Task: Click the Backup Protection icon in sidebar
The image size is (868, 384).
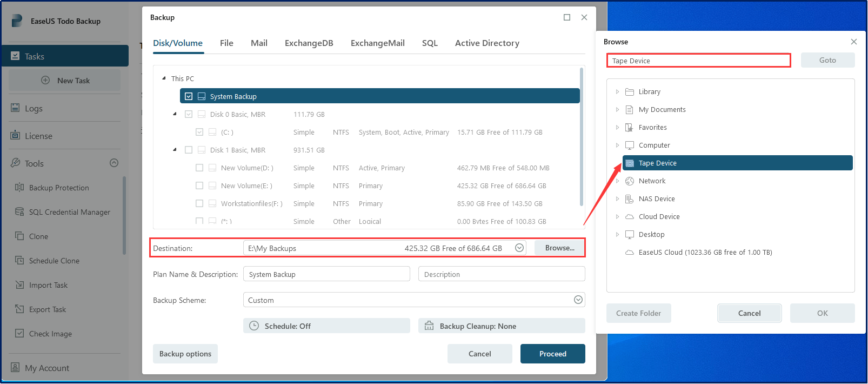Action: click(19, 188)
